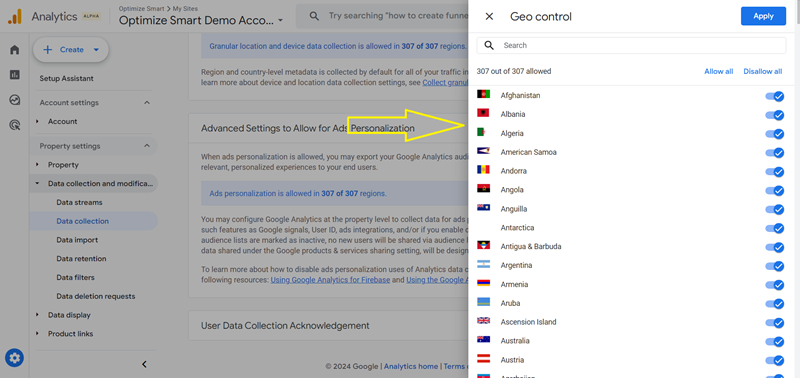Close the Geo control panel
The image size is (800, 378).
click(489, 16)
